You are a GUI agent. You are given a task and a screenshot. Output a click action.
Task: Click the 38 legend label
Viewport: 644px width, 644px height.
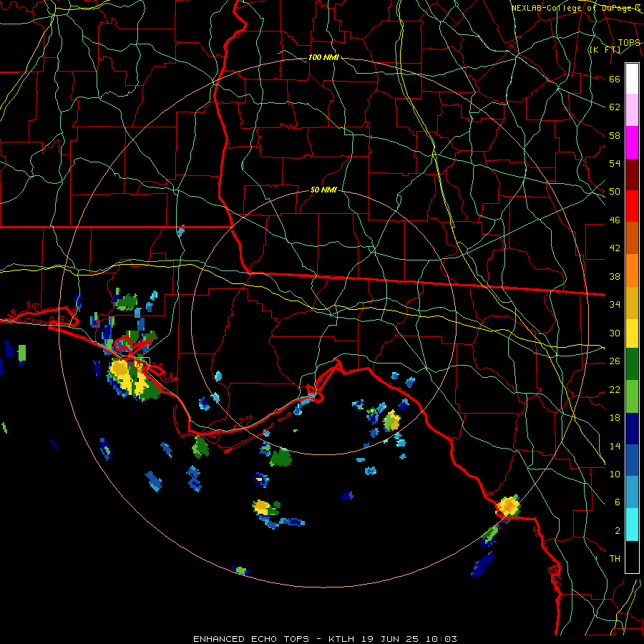point(615,277)
